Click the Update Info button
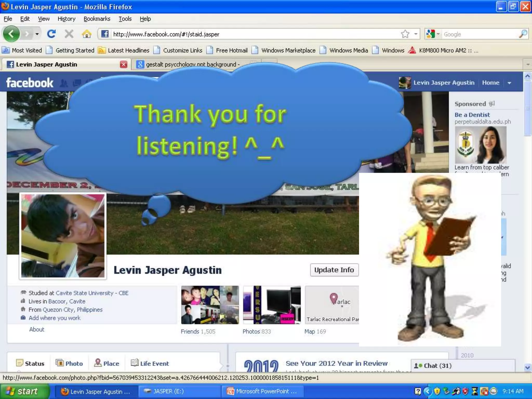 point(334,270)
